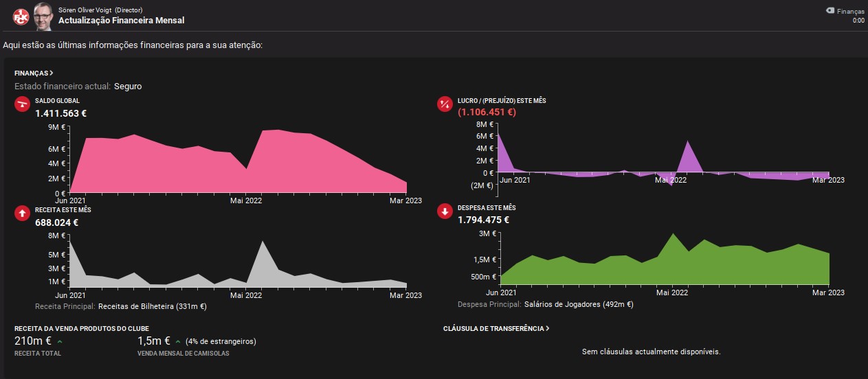Click the 1.794.475 € expense value

coord(483,220)
